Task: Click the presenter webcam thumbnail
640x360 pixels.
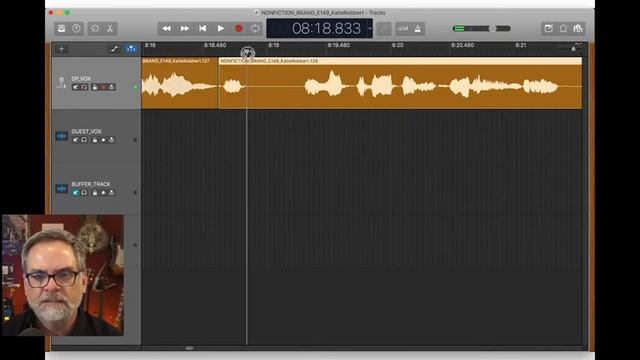Action: point(63,275)
